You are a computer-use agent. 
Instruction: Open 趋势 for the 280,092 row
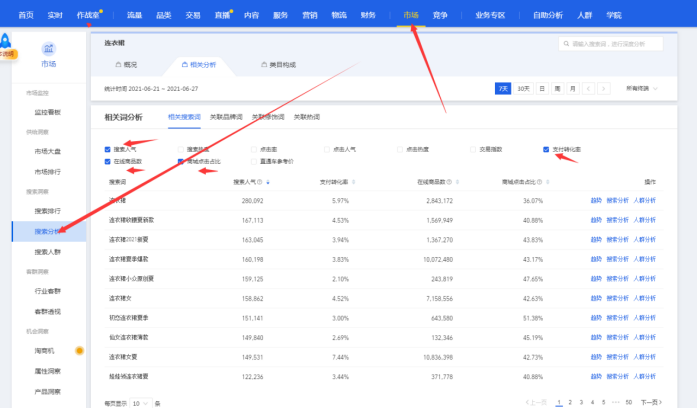pyautogui.click(x=596, y=200)
